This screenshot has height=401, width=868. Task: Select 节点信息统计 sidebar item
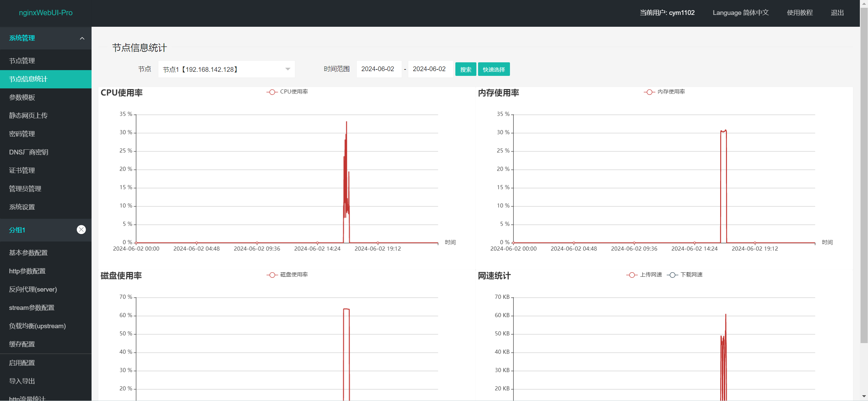coord(46,79)
